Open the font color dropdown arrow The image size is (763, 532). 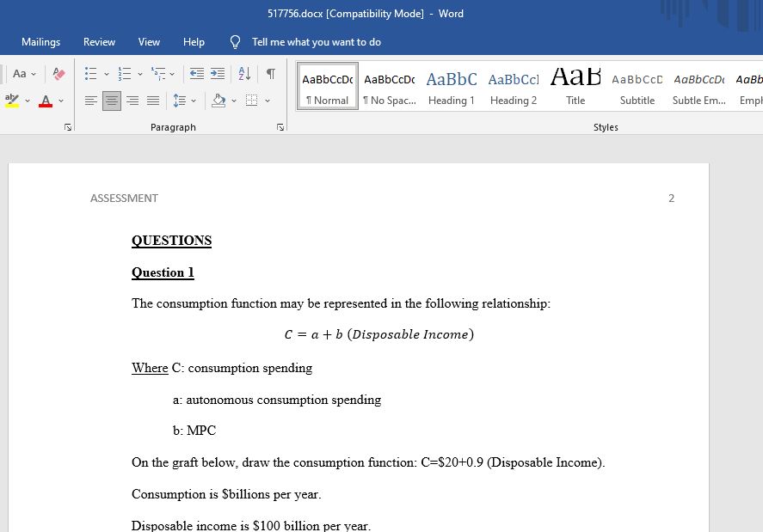[61, 101]
